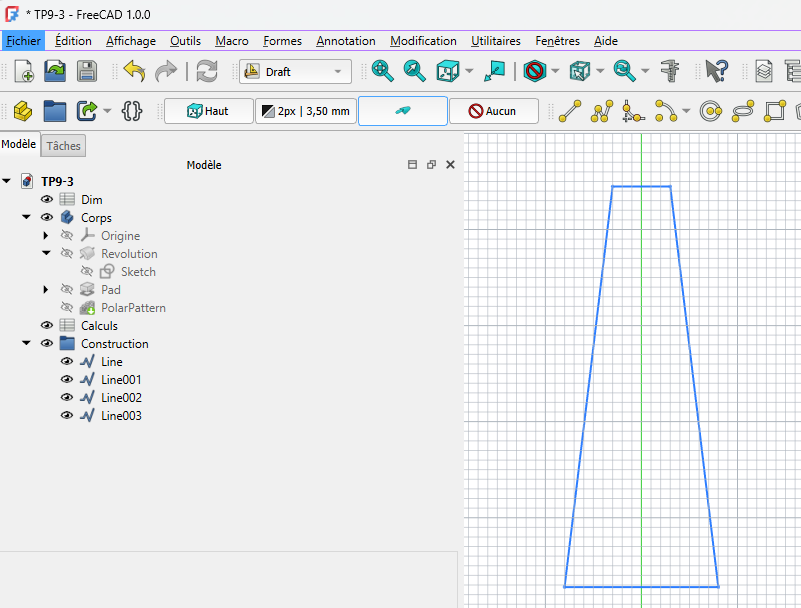Click the Aucun construction group button
This screenshot has height=608, width=801.
pyautogui.click(x=493, y=111)
